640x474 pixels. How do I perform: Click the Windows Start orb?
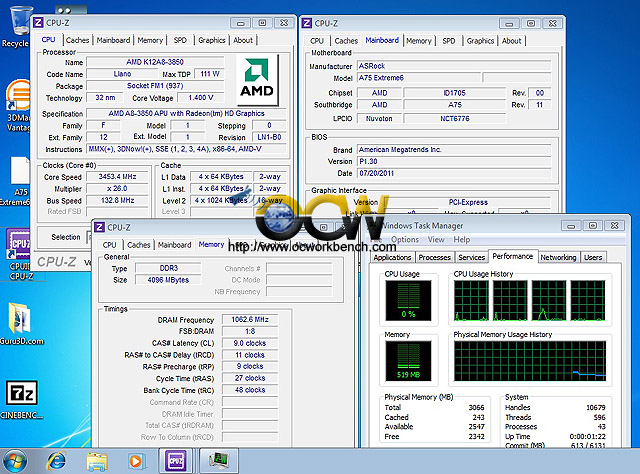(x=16, y=461)
